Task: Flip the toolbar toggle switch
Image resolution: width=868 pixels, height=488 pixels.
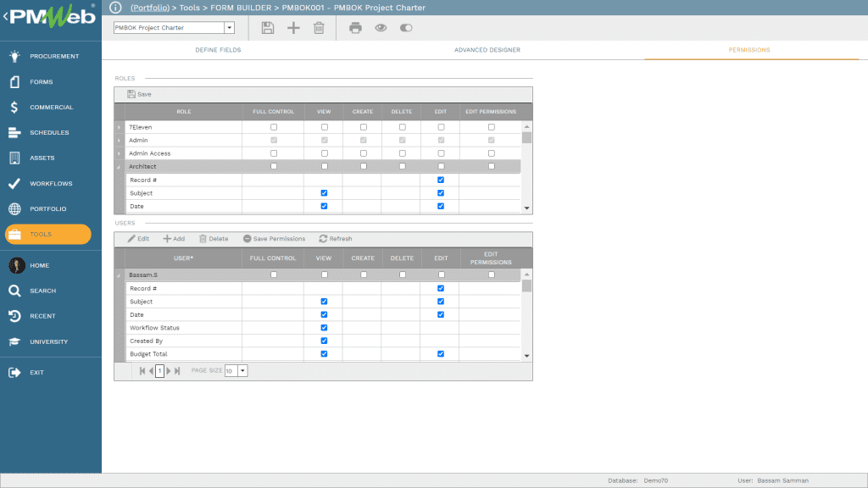Action: [x=406, y=28]
